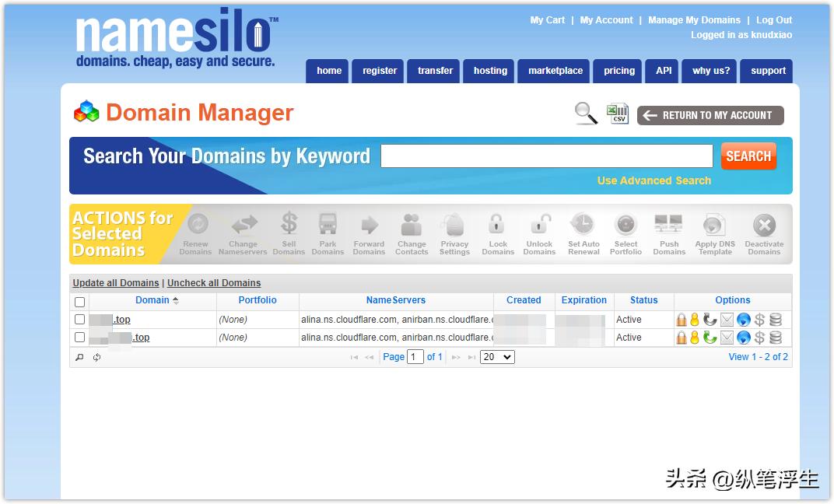This screenshot has width=834, height=504.
Task: Click the Park Domains action icon
Action: point(328,224)
